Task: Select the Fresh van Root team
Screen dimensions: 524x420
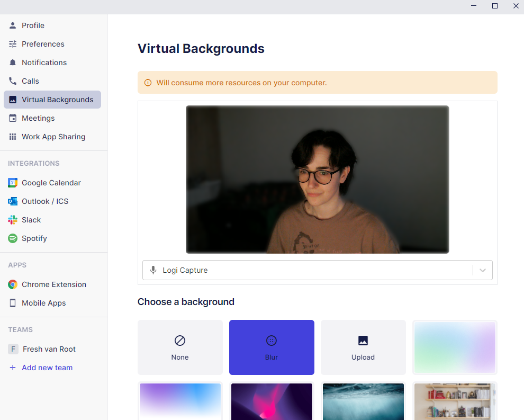Action: click(49, 349)
